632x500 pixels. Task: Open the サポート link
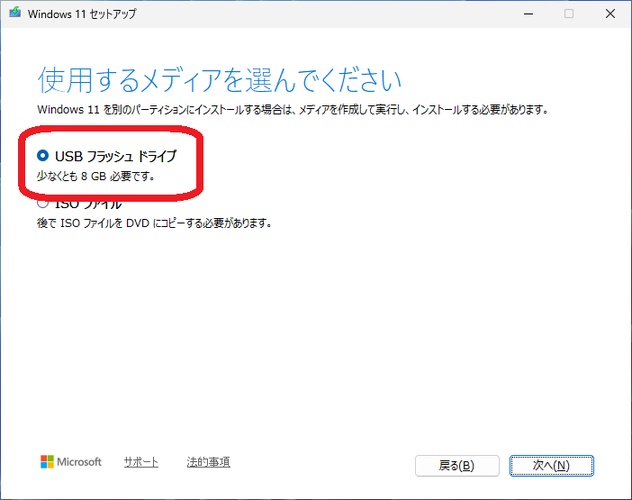pyautogui.click(x=141, y=462)
